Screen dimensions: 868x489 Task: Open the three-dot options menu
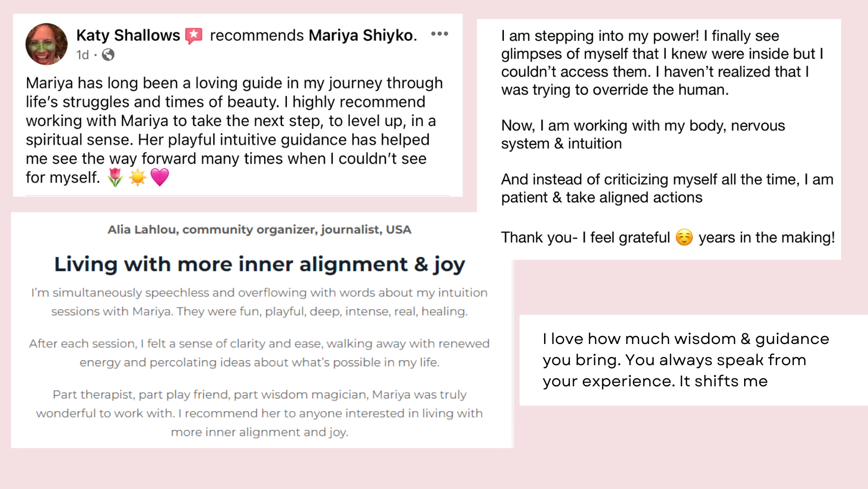[x=439, y=34]
